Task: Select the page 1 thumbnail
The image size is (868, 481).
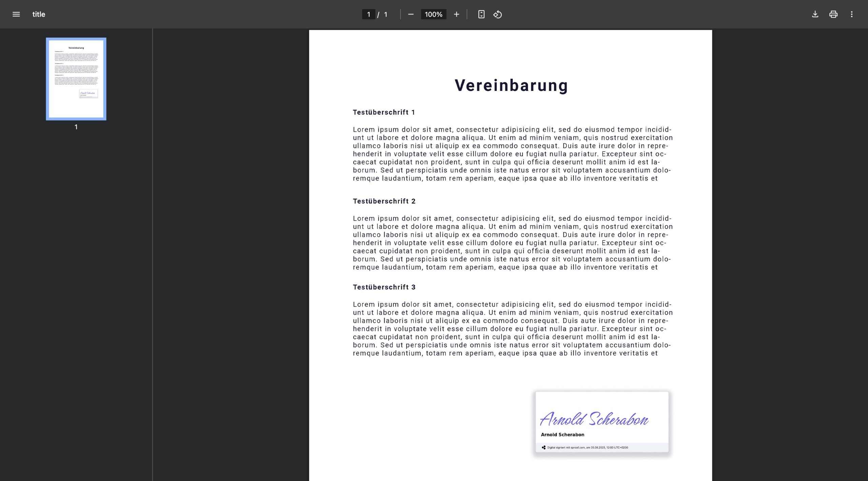Action: coord(76,79)
